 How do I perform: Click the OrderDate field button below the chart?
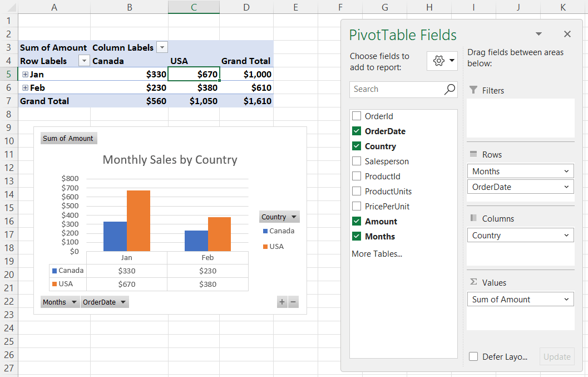(104, 302)
